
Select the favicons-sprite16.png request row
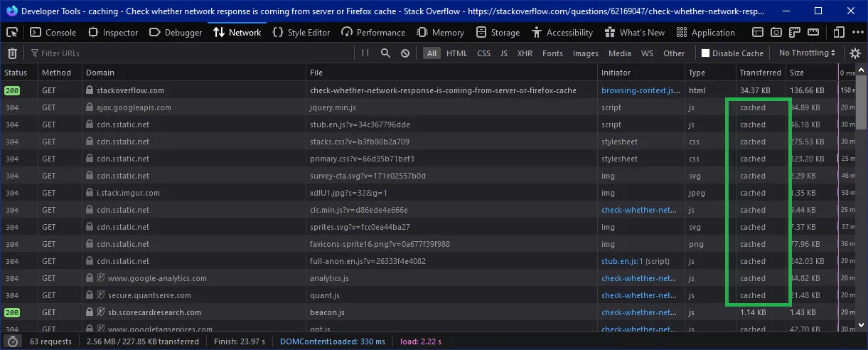pyautogui.click(x=428, y=244)
